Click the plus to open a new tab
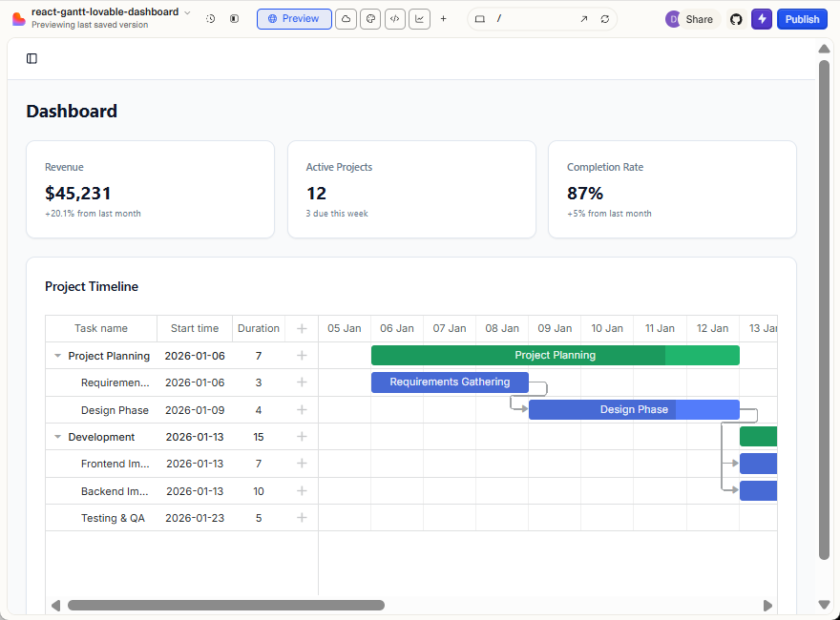The image size is (840, 620). [441, 19]
